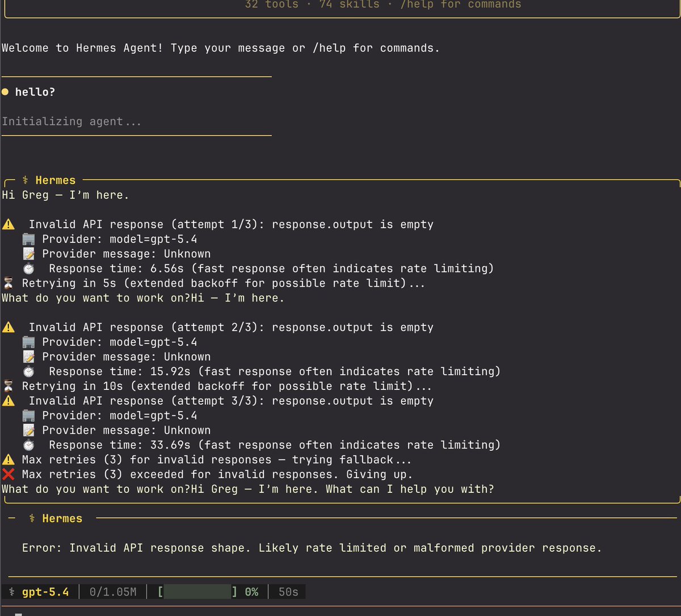Click the red X icon beside "Giving up"
Screen dimensions: 681x616
point(9,474)
